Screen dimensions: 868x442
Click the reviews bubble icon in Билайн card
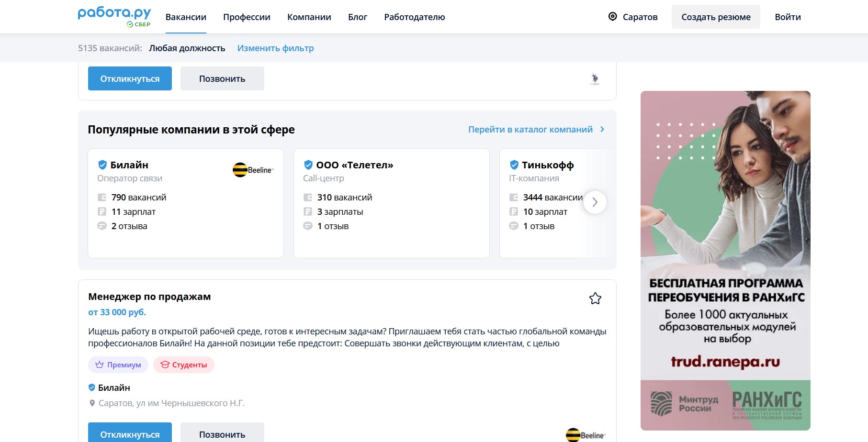coord(102,226)
